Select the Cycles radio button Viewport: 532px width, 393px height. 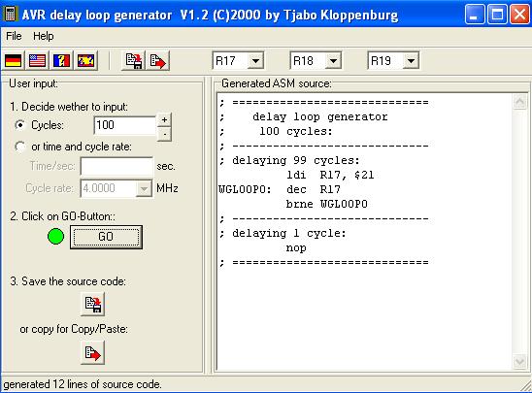click(x=20, y=125)
